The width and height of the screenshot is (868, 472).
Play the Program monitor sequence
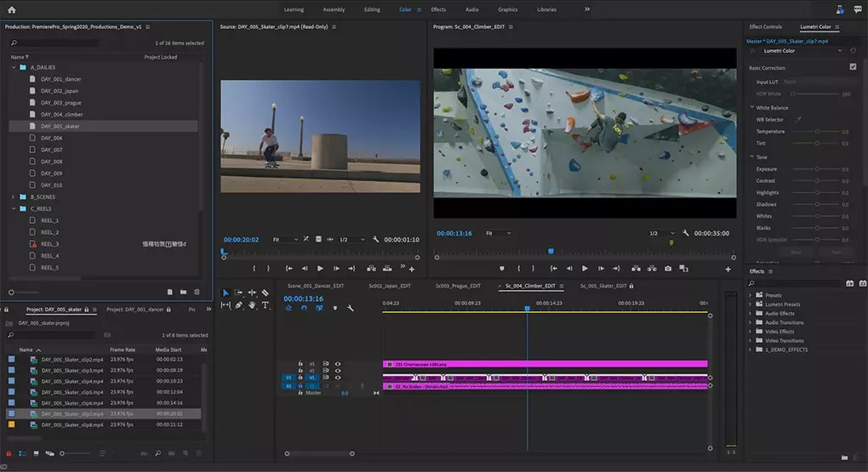pos(585,269)
